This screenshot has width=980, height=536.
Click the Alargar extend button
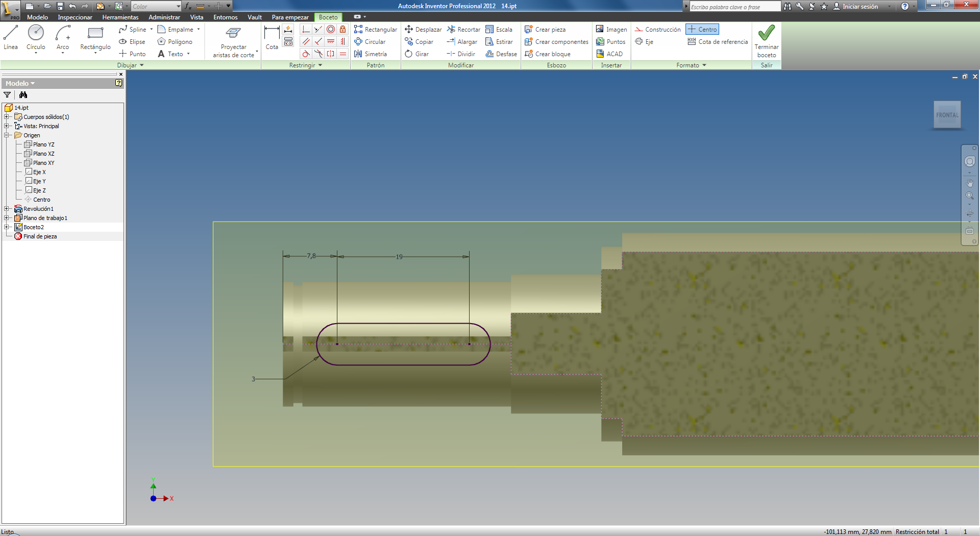462,42
